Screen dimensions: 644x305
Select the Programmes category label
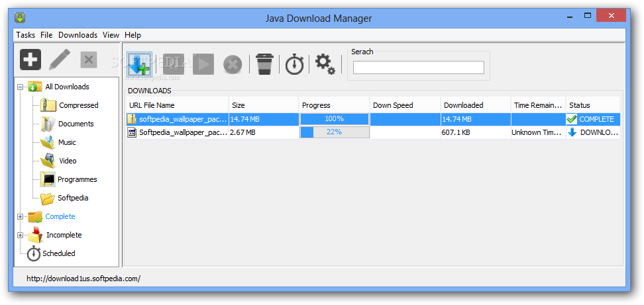[78, 179]
